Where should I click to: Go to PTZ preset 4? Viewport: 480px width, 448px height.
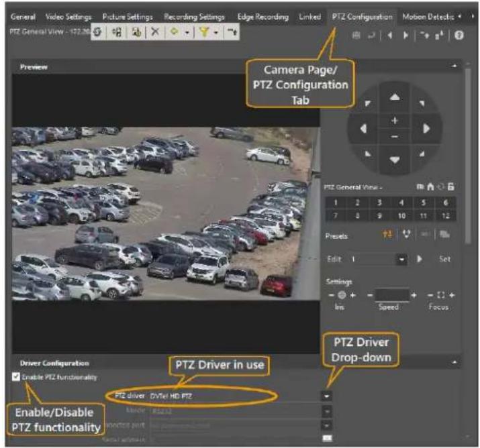pos(401,203)
